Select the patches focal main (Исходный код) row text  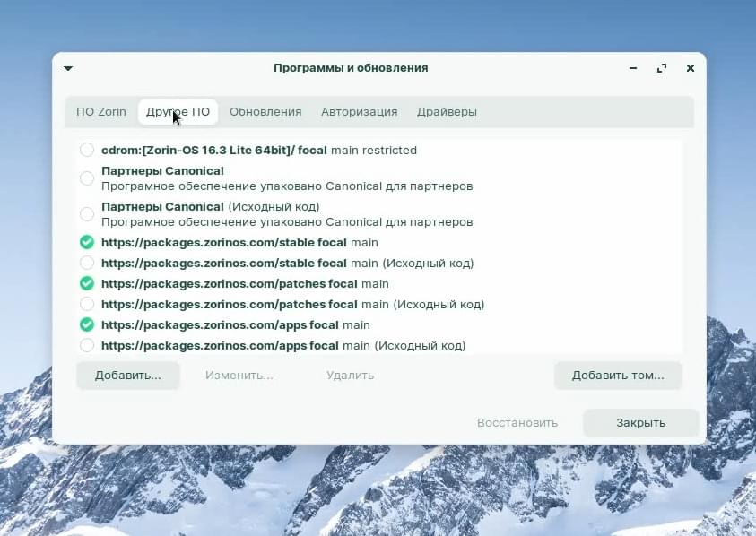(x=292, y=305)
